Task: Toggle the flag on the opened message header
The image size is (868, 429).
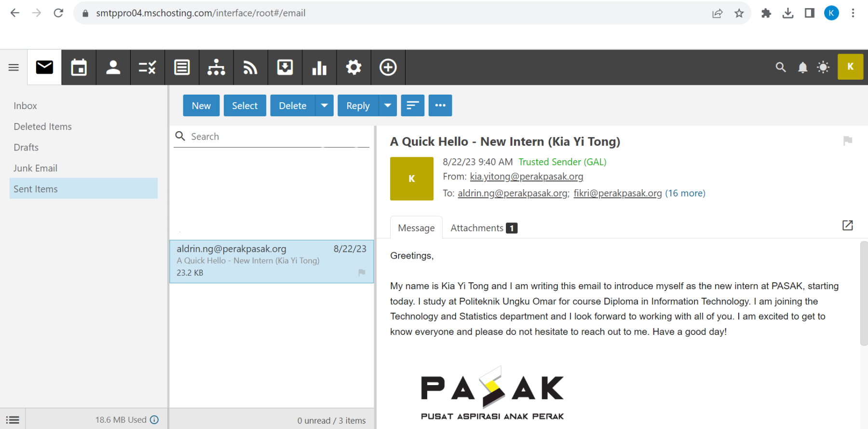Action: pos(847,141)
